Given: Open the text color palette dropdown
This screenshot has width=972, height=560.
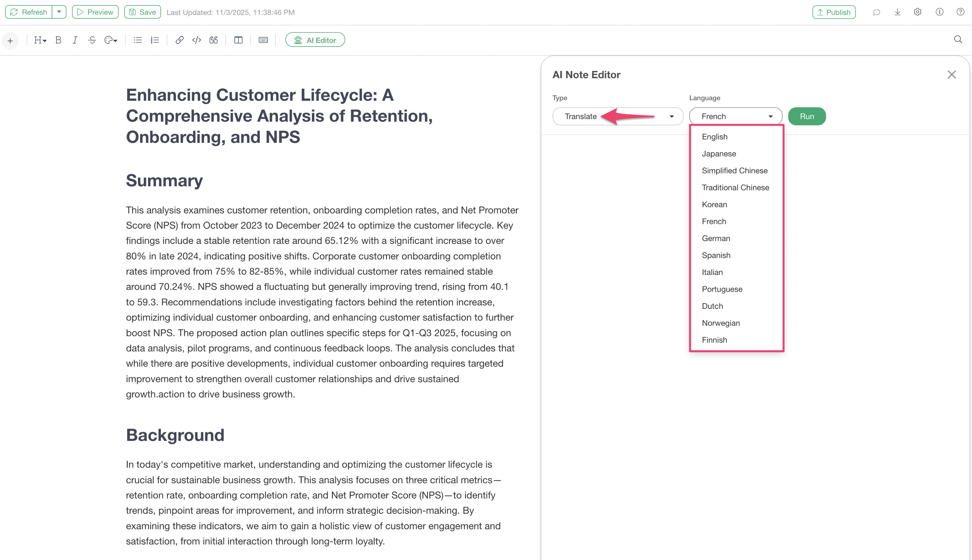Looking at the screenshot, I should (x=111, y=40).
